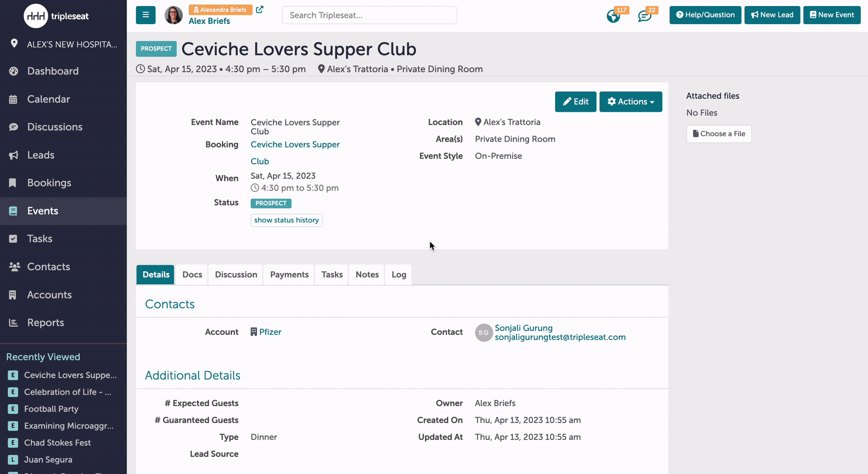Open the Actions dropdown menu
This screenshot has width=868, height=474.
[x=631, y=101]
